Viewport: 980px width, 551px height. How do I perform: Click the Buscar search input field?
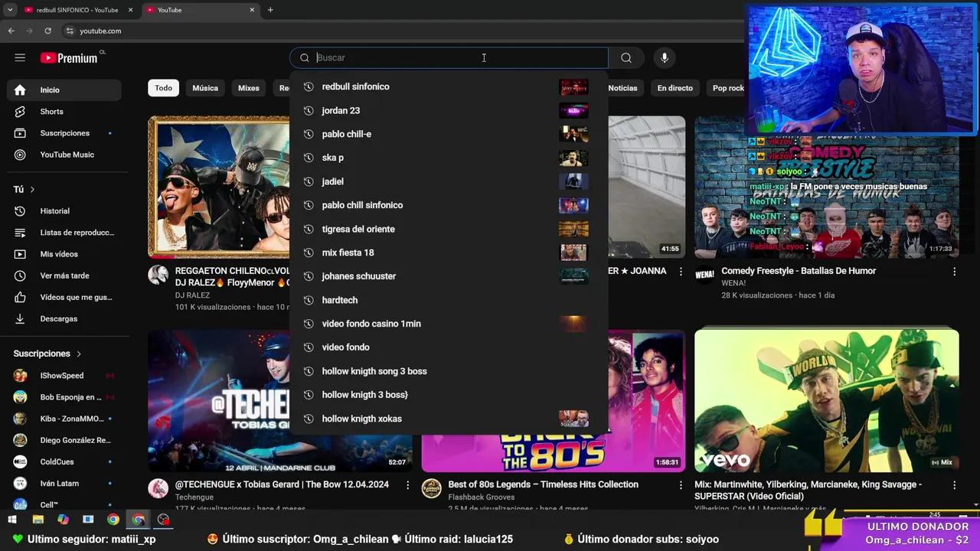tap(449, 57)
